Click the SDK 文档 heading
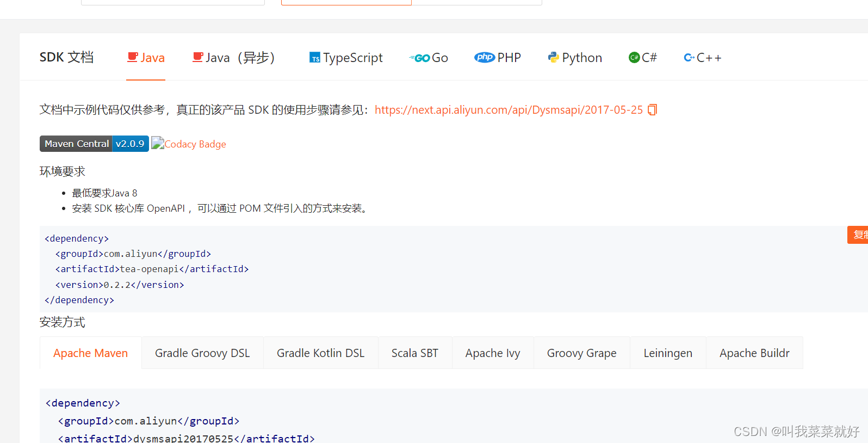Screen dimensions: 868x443 click(x=66, y=57)
